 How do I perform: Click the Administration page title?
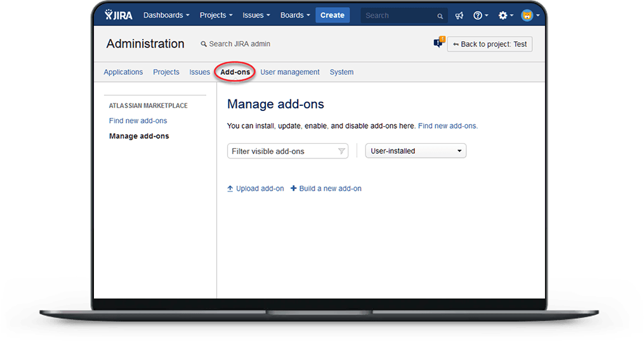coord(145,44)
